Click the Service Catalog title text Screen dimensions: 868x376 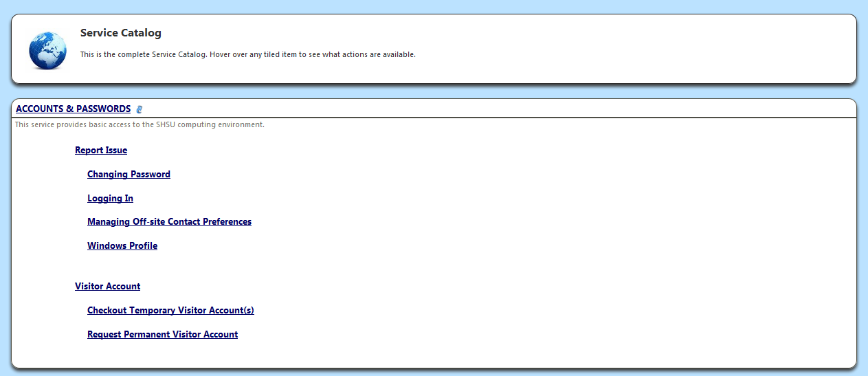pos(121,32)
